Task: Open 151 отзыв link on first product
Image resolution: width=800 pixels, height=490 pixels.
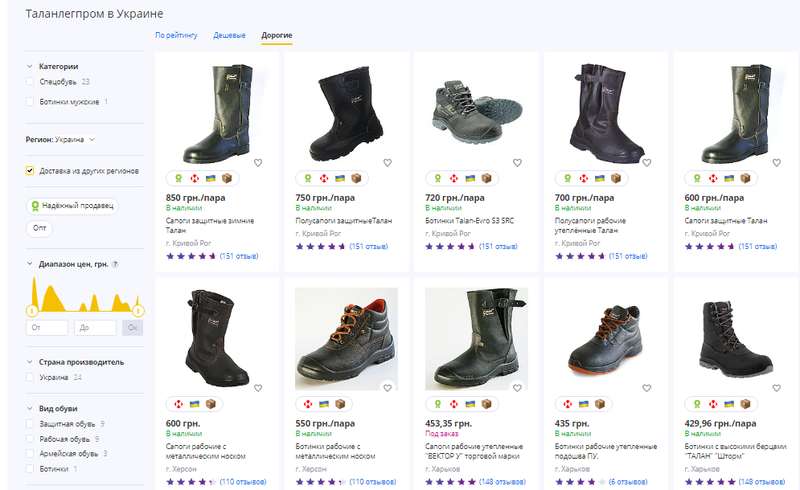Action: (x=239, y=257)
